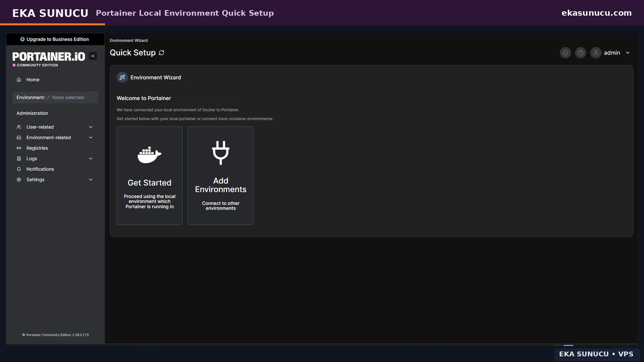Click the Environment: None selected box
Image resolution: width=644 pixels, height=362 pixels.
tap(55, 97)
